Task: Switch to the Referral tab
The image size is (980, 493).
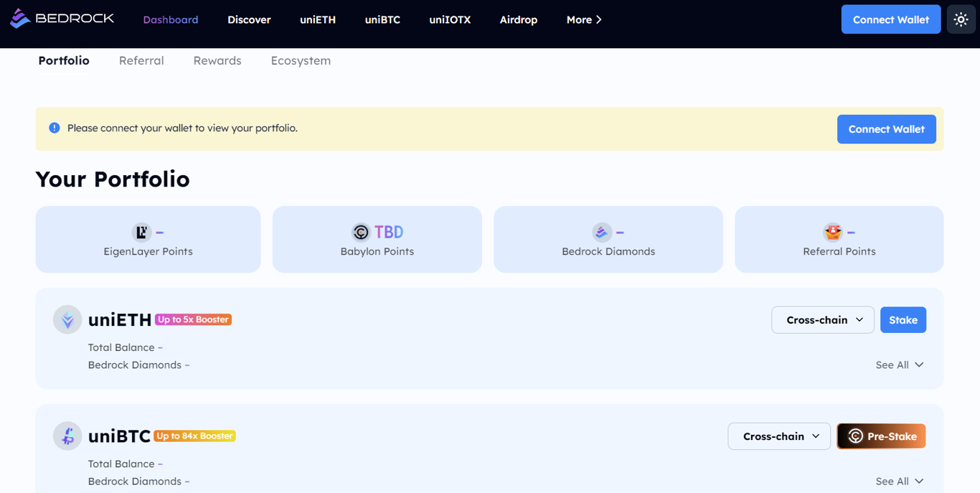Action: click(141, 60)
